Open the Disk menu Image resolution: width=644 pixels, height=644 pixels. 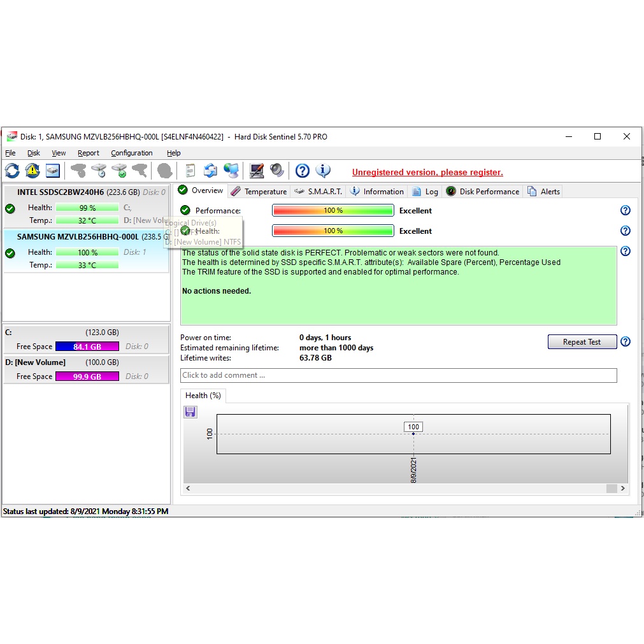point(34,153)
